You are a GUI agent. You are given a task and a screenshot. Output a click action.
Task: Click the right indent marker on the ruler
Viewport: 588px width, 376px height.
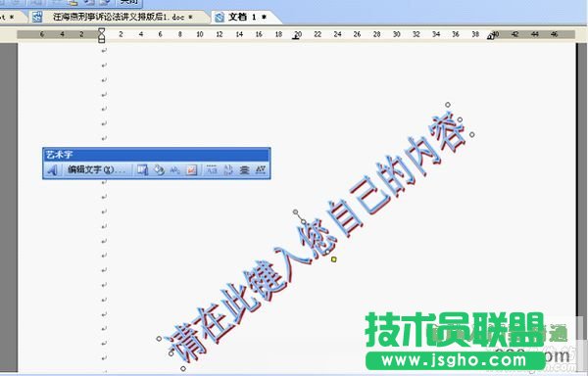coord(491,36)
